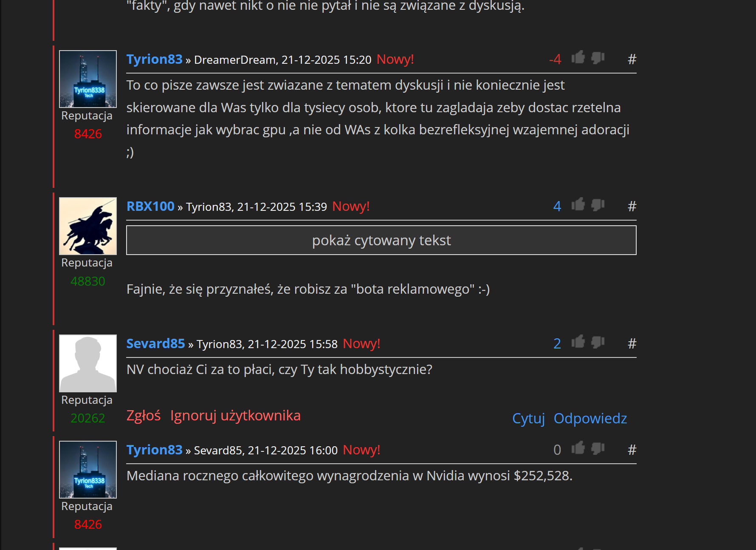Dislike Sevard85's comment with thumbs down
Screen dimensions: 756x550
tap(598, 342)
